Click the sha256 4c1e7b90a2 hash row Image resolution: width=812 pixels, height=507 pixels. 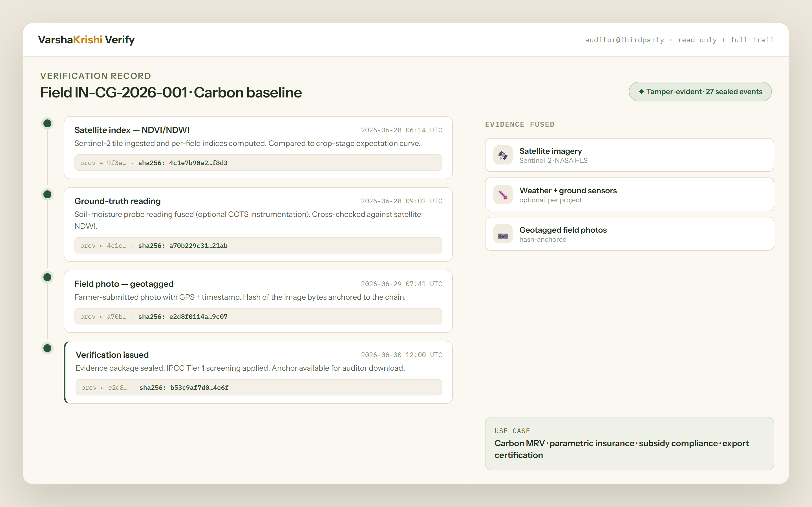point(258,163)
